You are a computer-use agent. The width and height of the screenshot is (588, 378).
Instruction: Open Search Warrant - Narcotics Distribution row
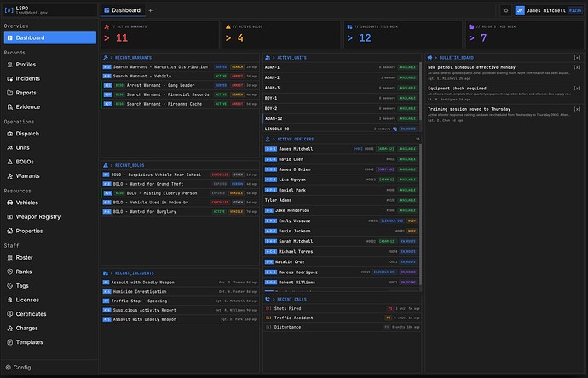pyautogui.click(x=180, y=67)
